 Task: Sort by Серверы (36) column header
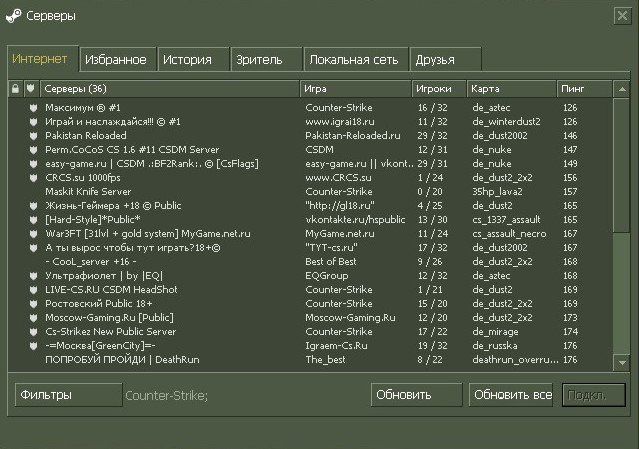[170, 88]
